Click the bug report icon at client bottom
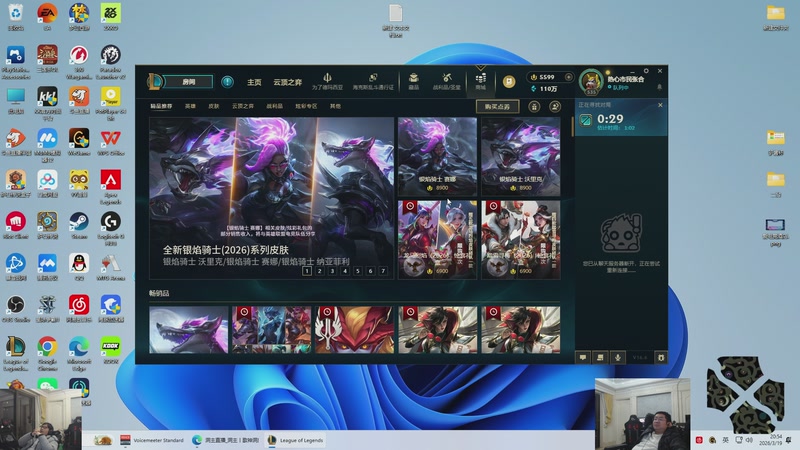 point(661,357)
